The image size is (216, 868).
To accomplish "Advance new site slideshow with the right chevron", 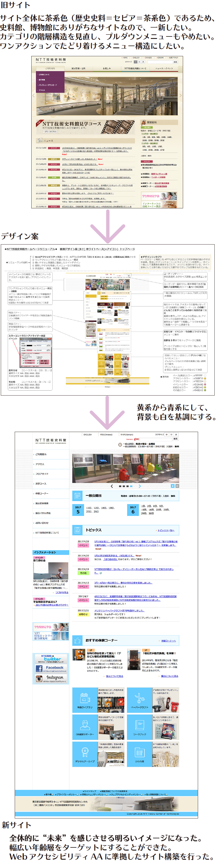I will pos(139,486).
